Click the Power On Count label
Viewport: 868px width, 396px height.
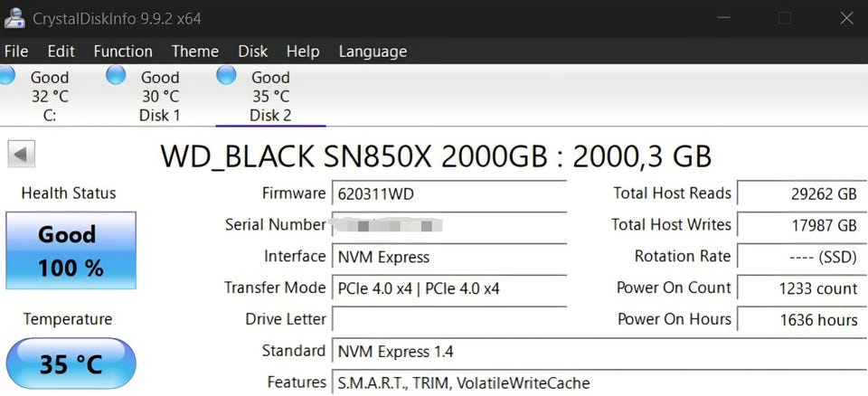tap(674, 288)
